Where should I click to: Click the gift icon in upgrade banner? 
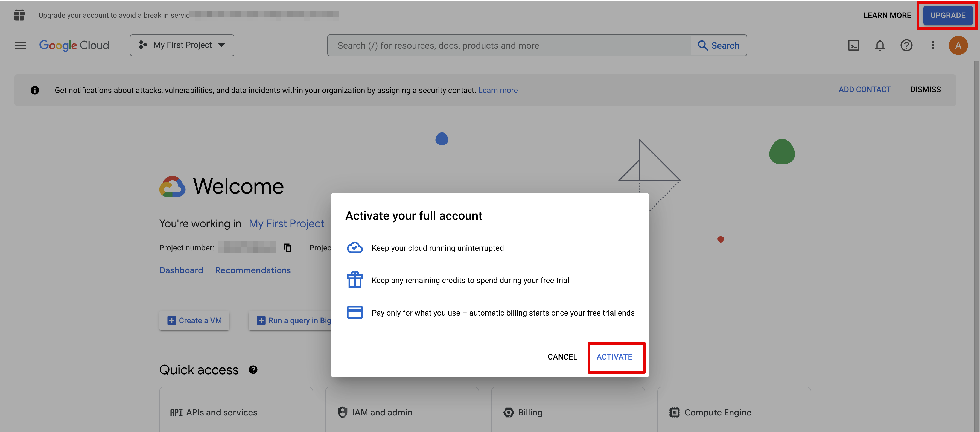(19, 15)
